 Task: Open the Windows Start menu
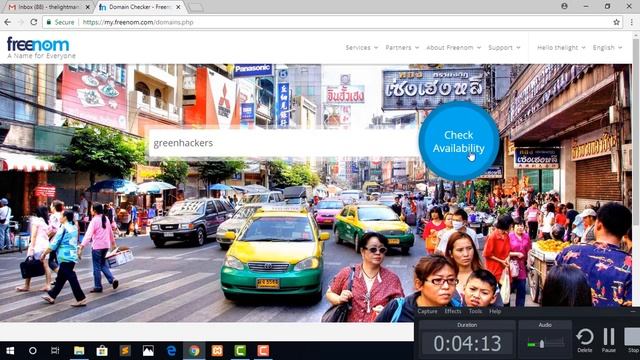pyautogui.click(x=10, y=351)
